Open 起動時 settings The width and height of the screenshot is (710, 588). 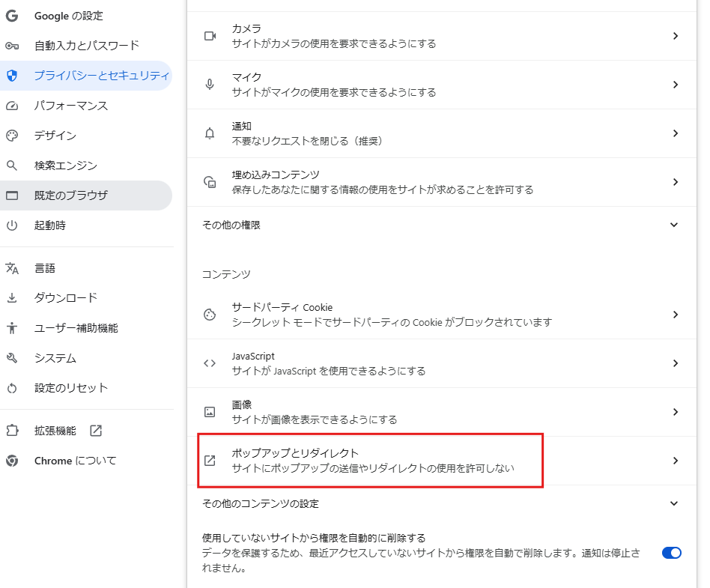tap(86, 225)
